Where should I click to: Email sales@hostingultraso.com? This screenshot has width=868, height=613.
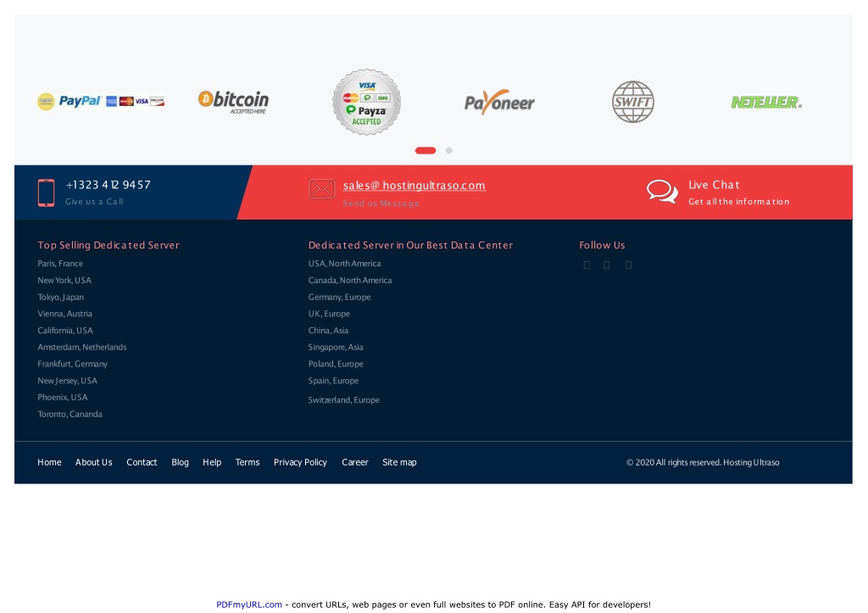(414, 186)
